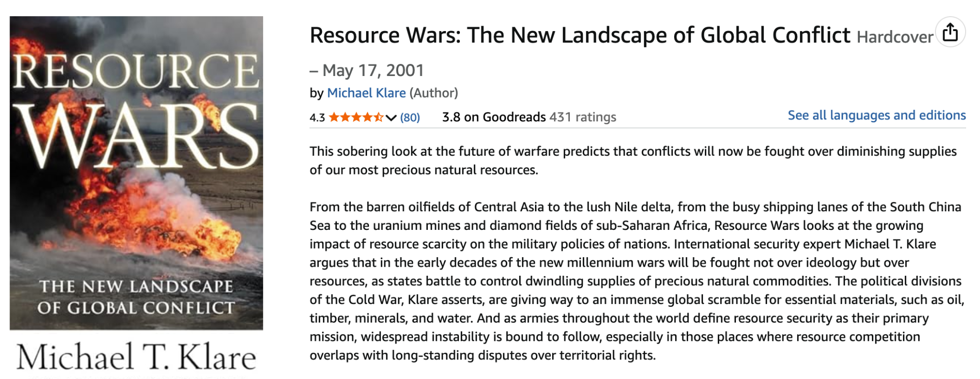Open the Michael Klare author link

coord(366,93)
